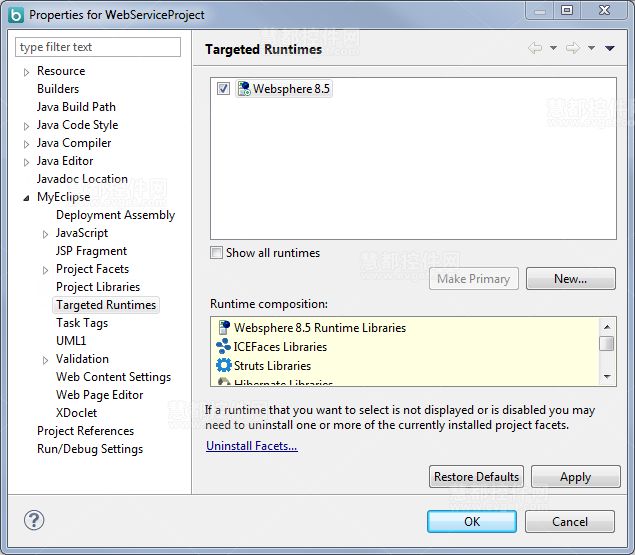Select Websphere 8.5 runtime label
The width and height of the screenshot is (635, 555).
[x=291, y=89]
